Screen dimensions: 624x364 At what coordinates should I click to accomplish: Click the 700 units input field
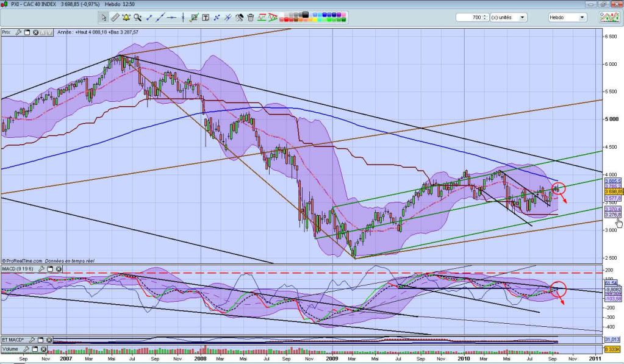[x=468, y=18]
